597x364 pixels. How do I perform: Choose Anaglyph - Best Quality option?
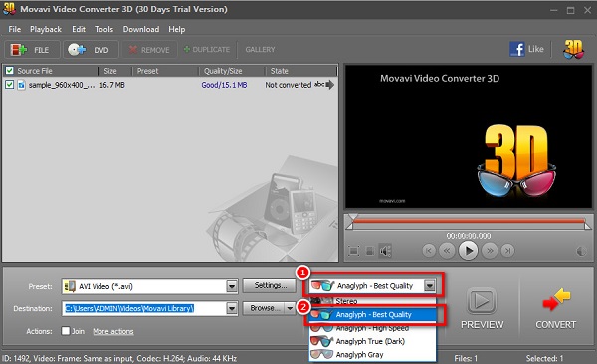point(373,315)
